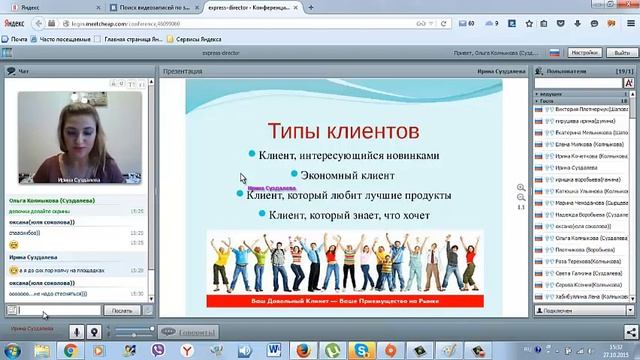
Task: Open downloads with the arrow icon
Action: point(578,24)
